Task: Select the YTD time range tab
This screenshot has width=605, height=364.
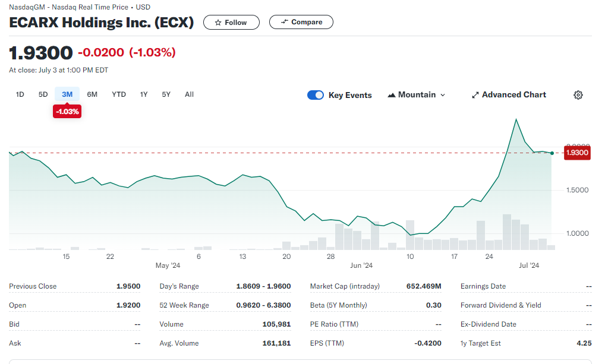Action: click(119, 94)
